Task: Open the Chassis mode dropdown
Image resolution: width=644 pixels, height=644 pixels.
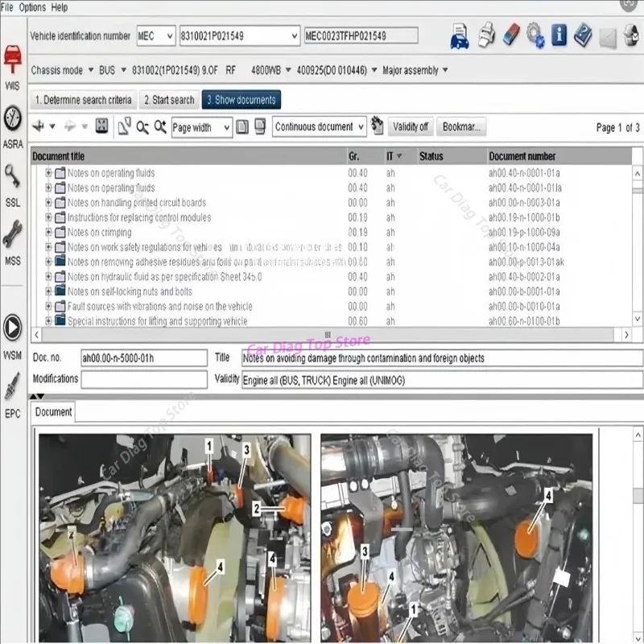Action: [x=91, y=70]
